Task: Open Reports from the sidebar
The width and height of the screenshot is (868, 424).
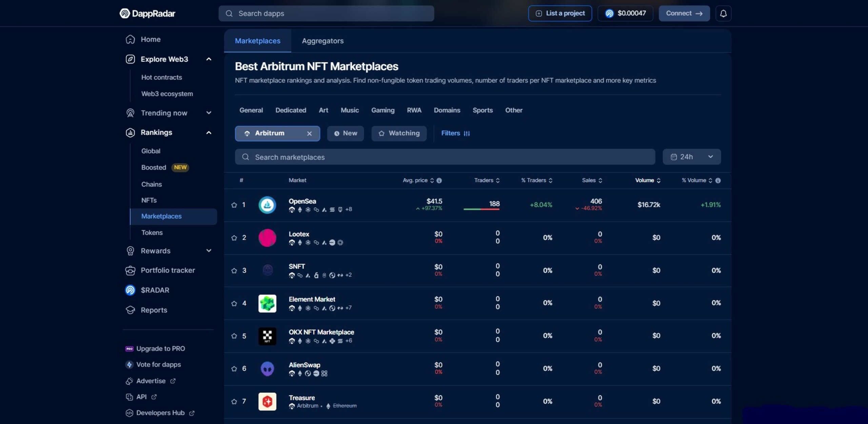Action: (x=154, y=310)
